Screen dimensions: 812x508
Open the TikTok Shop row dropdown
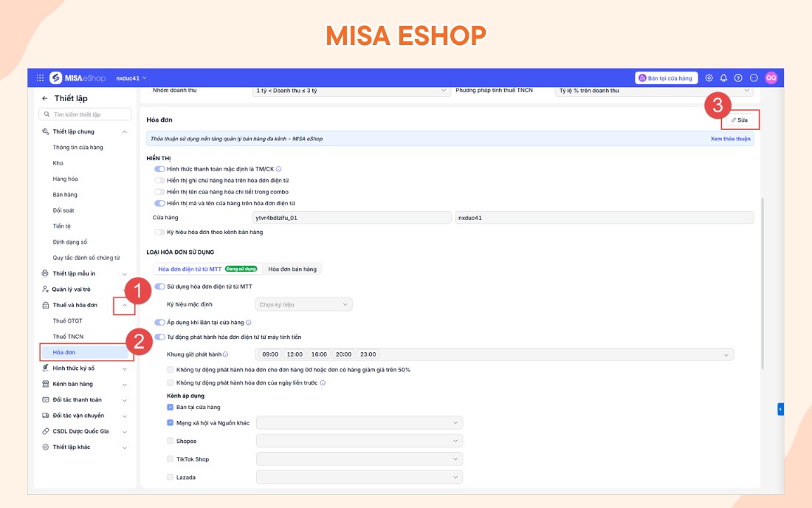point(359,459)
